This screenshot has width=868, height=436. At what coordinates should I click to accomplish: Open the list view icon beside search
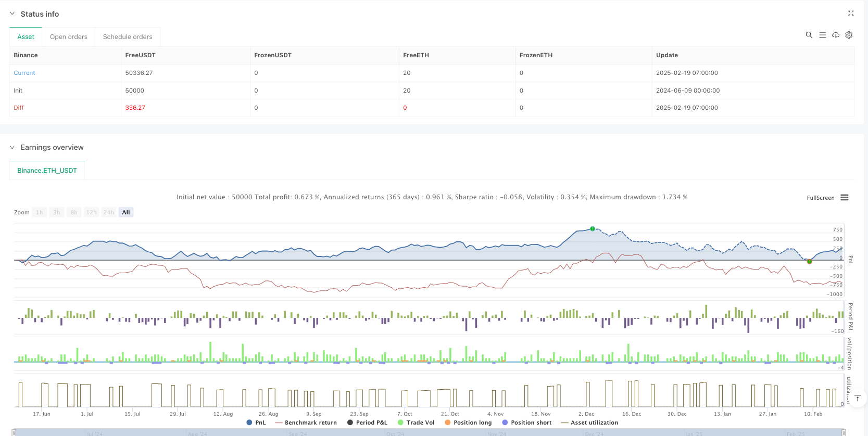(822, 35)
